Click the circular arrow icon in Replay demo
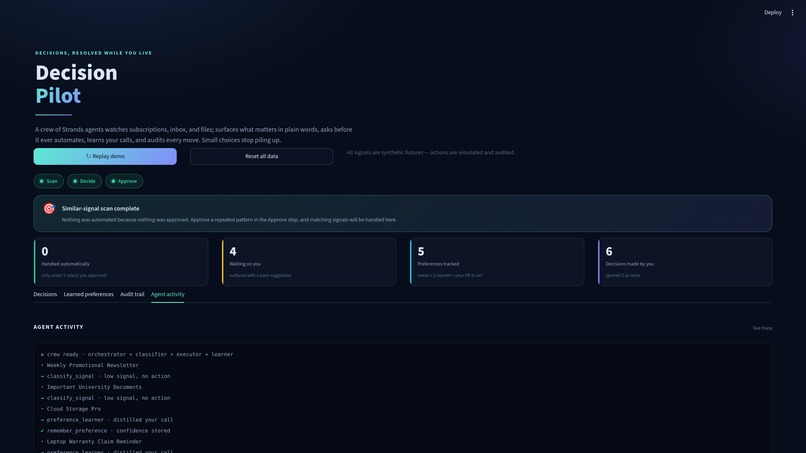 coord(88,156)
